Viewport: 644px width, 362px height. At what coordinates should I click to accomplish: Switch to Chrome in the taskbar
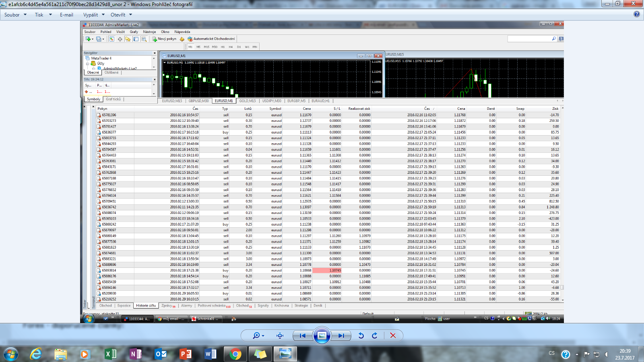coord(235,354)
